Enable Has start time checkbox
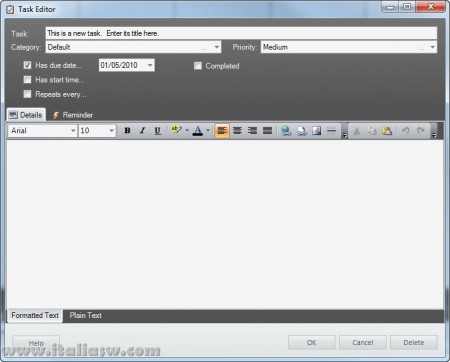 tap(27, 80)
